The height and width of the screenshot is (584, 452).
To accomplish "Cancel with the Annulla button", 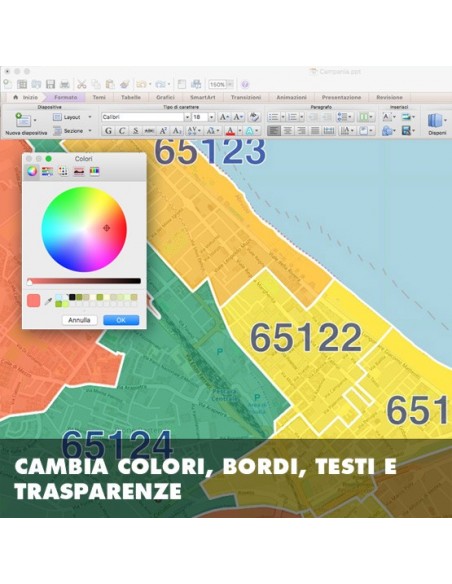I will tap(79, 320).
